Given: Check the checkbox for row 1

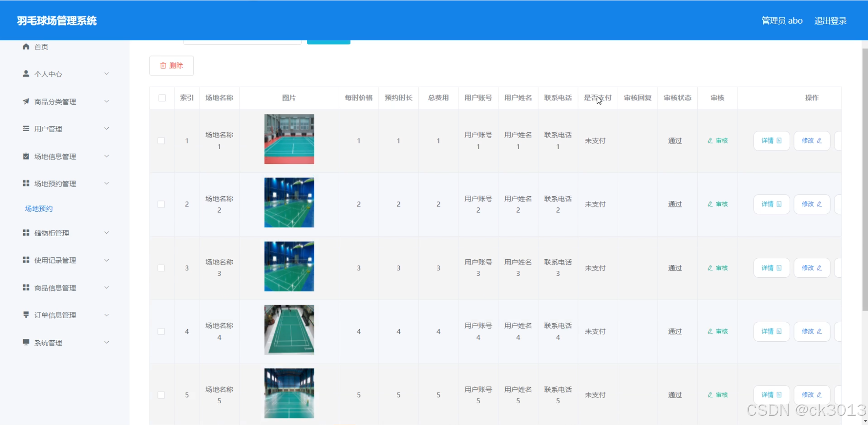Looking at the screenshot, I should 161,141.
